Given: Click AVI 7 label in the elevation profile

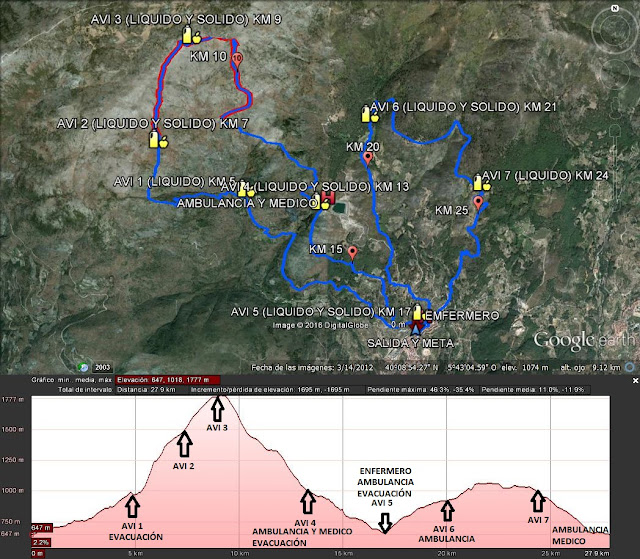Looking at the screenshot, I should [538, 520].
